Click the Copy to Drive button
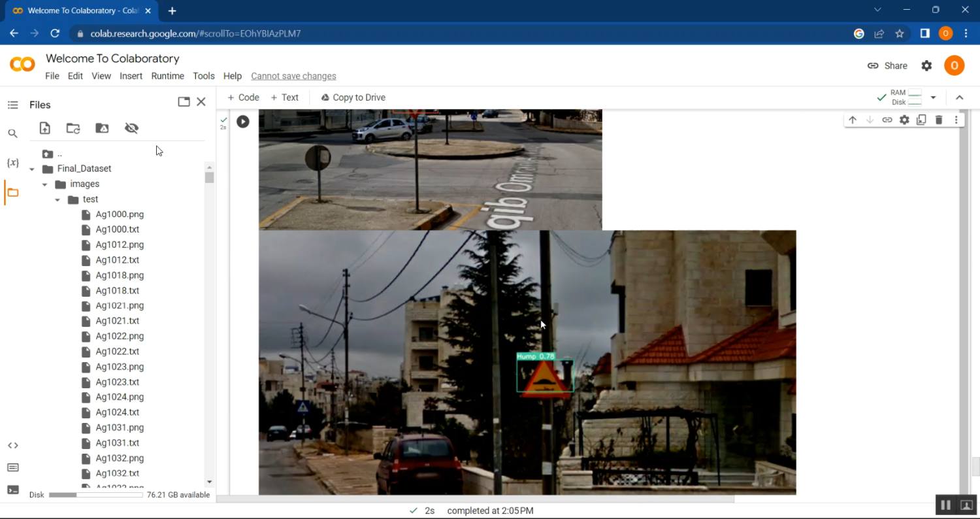The image size is (980, 519). (353, 97)
